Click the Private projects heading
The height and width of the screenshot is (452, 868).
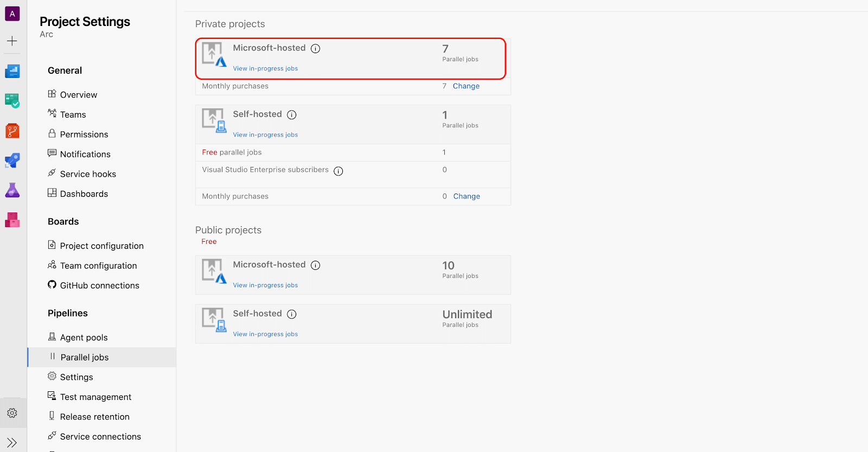click(x=230, y=24)
